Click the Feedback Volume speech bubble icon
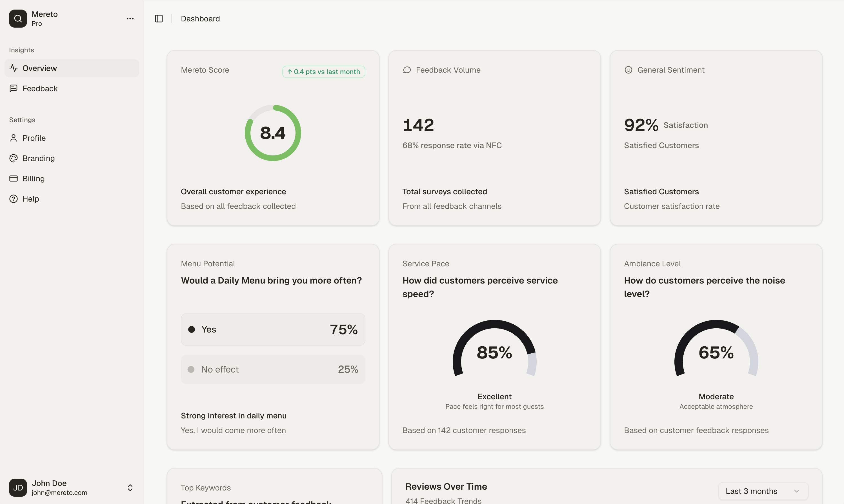 click(407, 70)
